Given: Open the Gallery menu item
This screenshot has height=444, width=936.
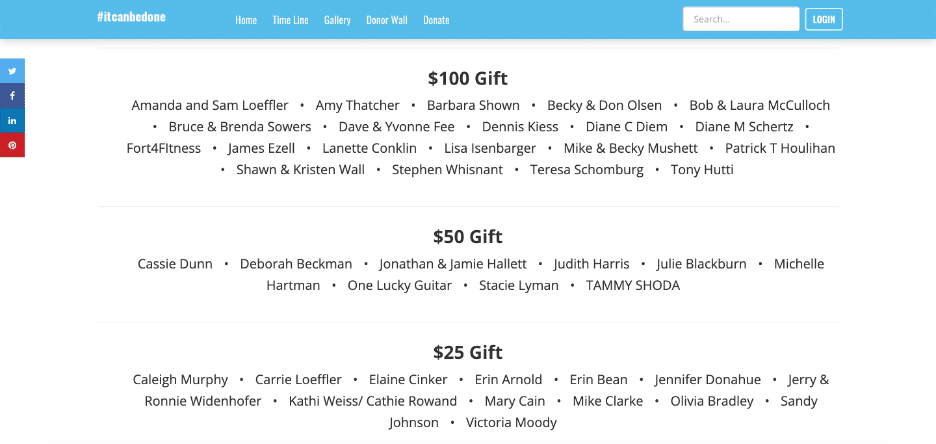Looking at the screenshot, I should 337,20.
